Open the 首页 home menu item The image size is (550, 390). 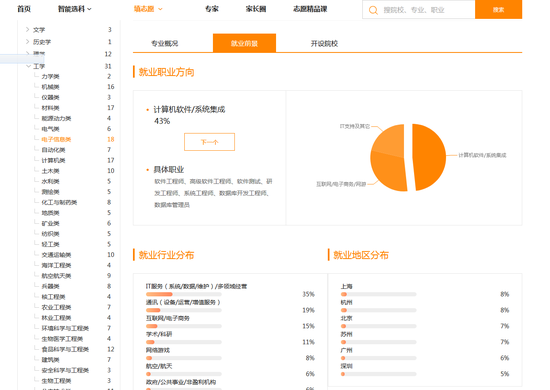point(24,9)
